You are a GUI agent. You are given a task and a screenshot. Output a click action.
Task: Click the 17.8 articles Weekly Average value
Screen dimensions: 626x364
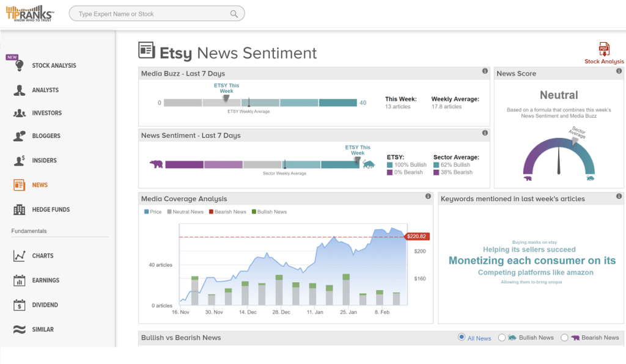[446, 106]
